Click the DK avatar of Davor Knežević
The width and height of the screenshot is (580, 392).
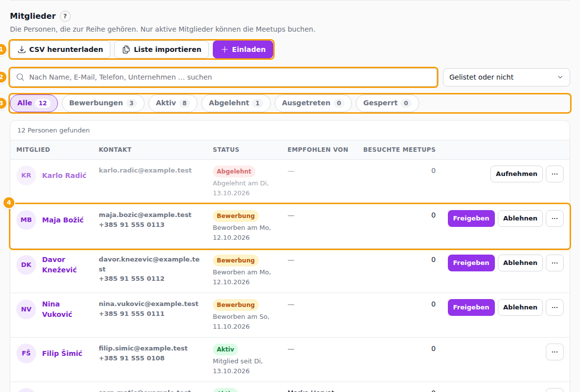[x=26, y=264]
